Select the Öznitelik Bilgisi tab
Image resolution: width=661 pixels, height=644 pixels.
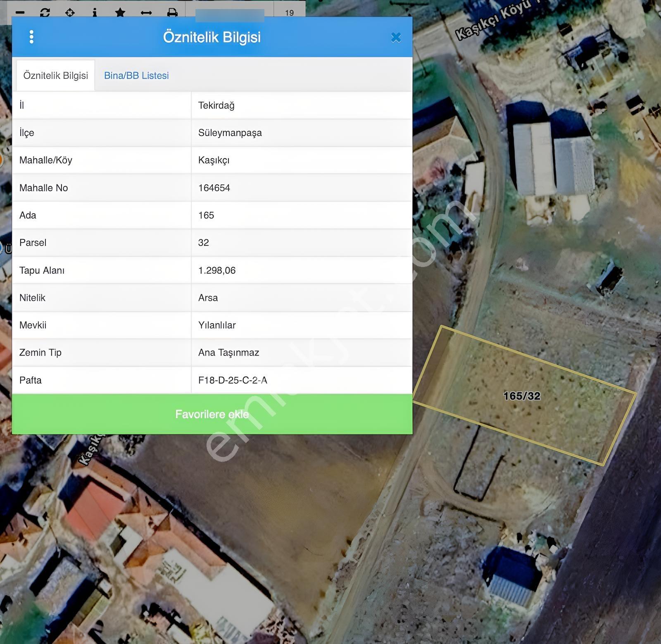point(56,76)
